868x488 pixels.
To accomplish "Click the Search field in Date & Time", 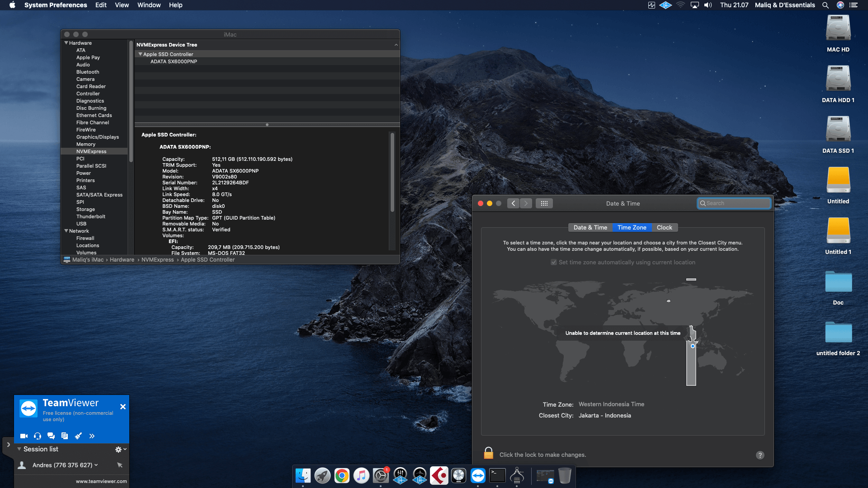I will click(733, 203).
